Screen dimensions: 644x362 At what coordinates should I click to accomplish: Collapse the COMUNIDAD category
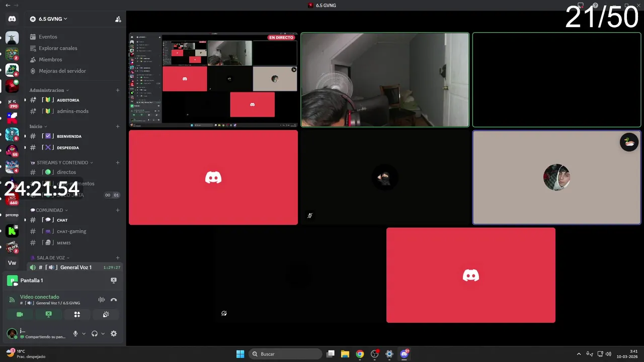(49, 210)
